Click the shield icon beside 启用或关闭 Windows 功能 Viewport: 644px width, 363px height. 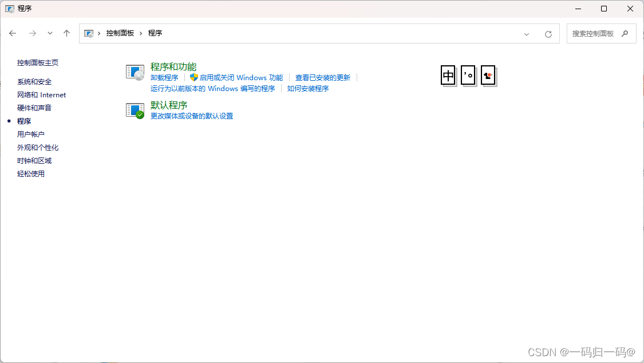[194, 77]
